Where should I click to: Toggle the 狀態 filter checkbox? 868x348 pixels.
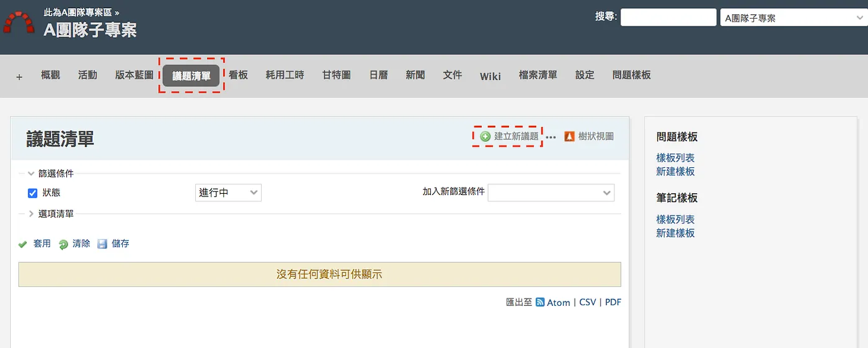pyautogui.click(x=33, y=193)
